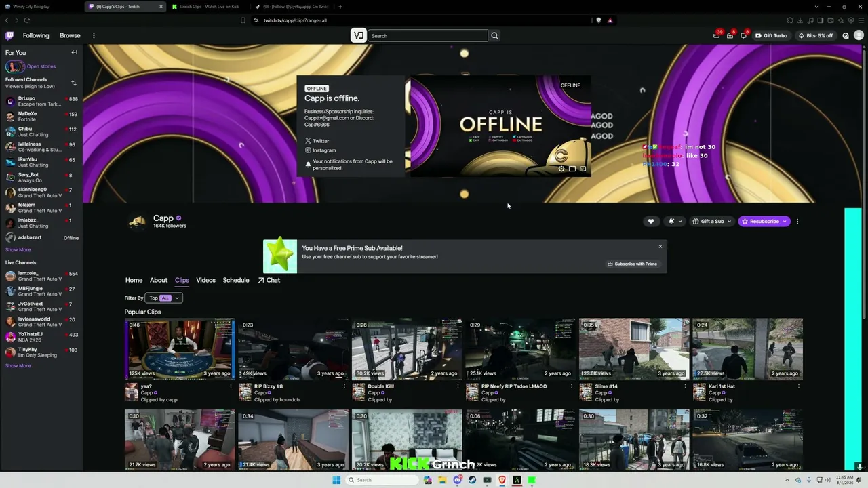Dismiss the Free Prime Sub banner
Screen dimensions: 868x488
pos(660,246)
